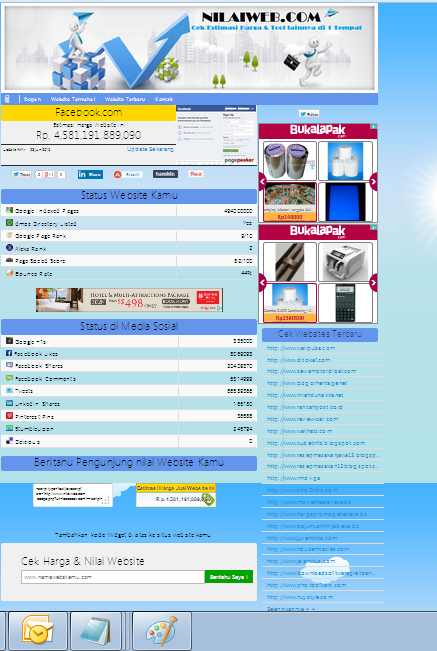Screen dimensions: 437x651
Task: Open Paint from the taskbar
Action: coord(162,631)
